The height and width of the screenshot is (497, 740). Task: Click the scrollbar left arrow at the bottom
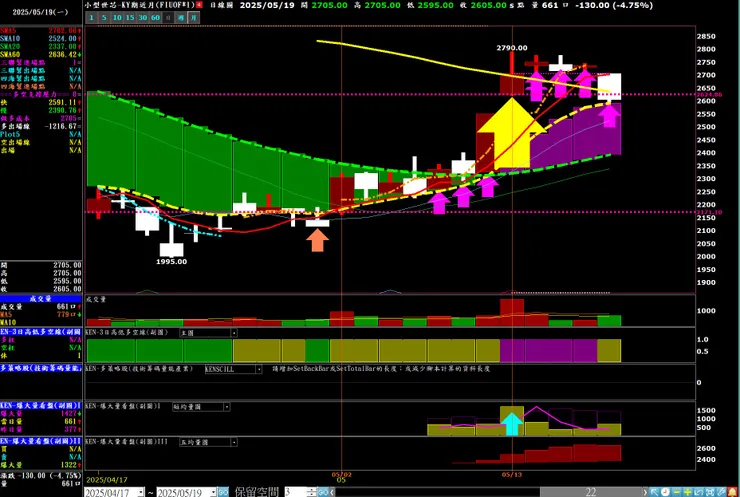(332, 492)
